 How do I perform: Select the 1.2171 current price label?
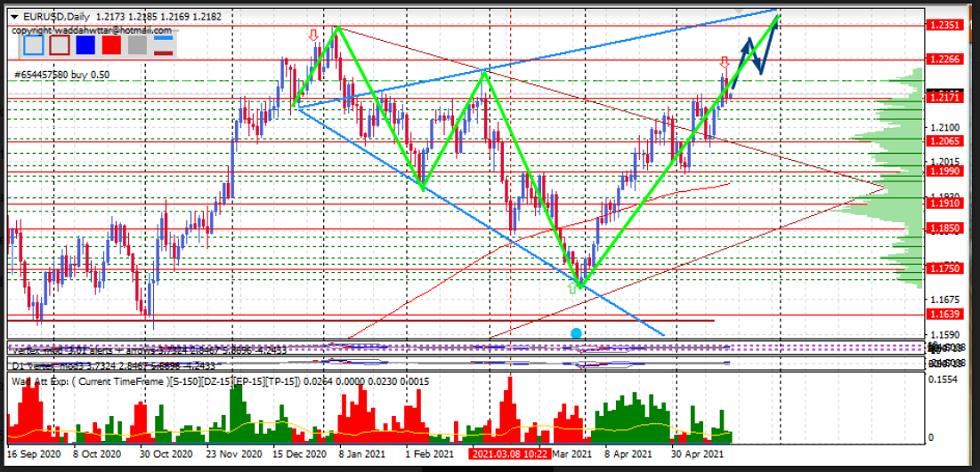(944, 98)
